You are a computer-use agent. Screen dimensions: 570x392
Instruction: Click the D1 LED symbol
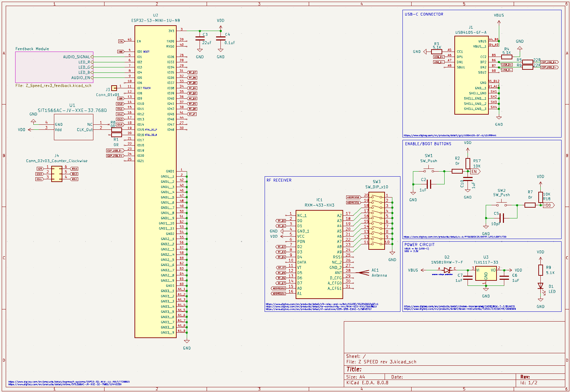click(540, 286)
